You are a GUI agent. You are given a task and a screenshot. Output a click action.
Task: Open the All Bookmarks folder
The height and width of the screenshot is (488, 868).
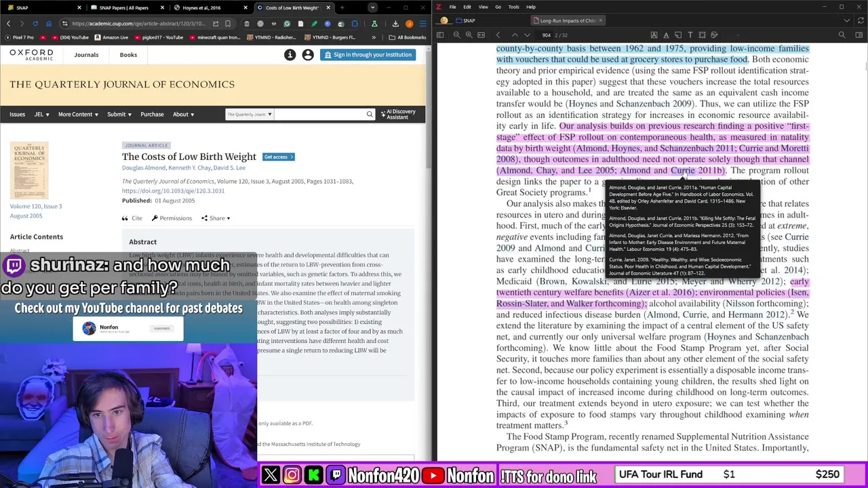(x=408, y=37)
